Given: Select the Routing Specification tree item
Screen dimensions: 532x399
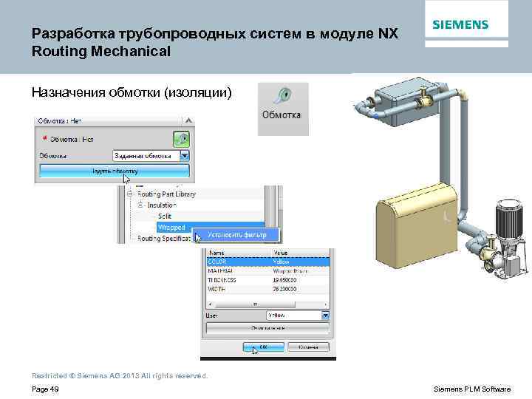Looking at the screenshot, I should (x=163, y=239).
